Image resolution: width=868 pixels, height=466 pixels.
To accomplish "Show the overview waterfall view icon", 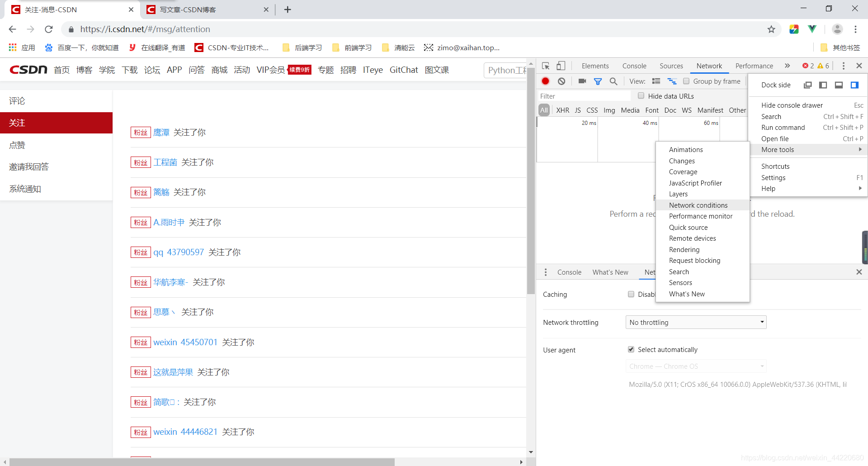I will pyautogui.click(x=672, y=81).
